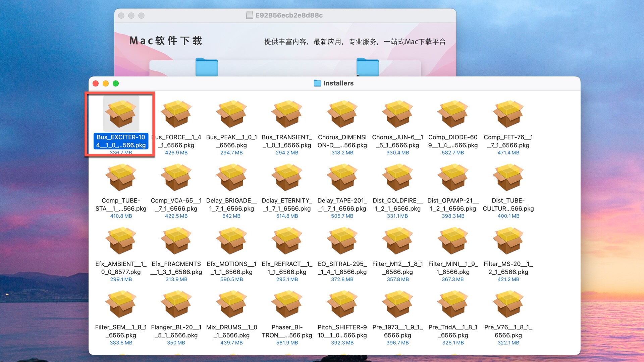The image size is (644, 362).
Task: Select Delay_ETERNITY pkg icon
Action: pyautogui.click(x=287, y=177)
